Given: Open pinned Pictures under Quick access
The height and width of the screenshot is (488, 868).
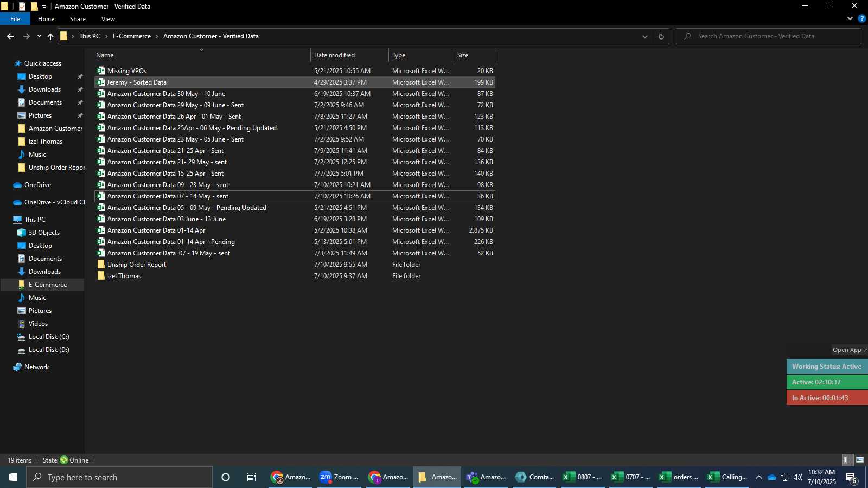Looking at the screenshot, I should [40, 115].
